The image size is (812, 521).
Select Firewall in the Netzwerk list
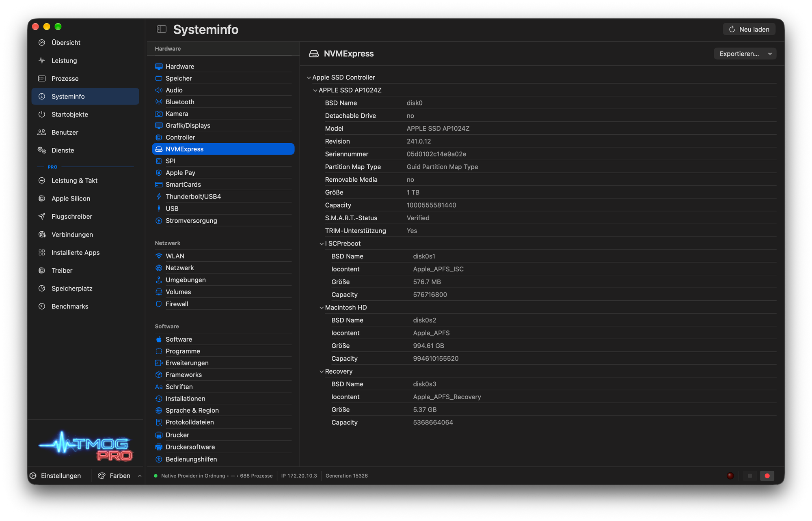223,304
